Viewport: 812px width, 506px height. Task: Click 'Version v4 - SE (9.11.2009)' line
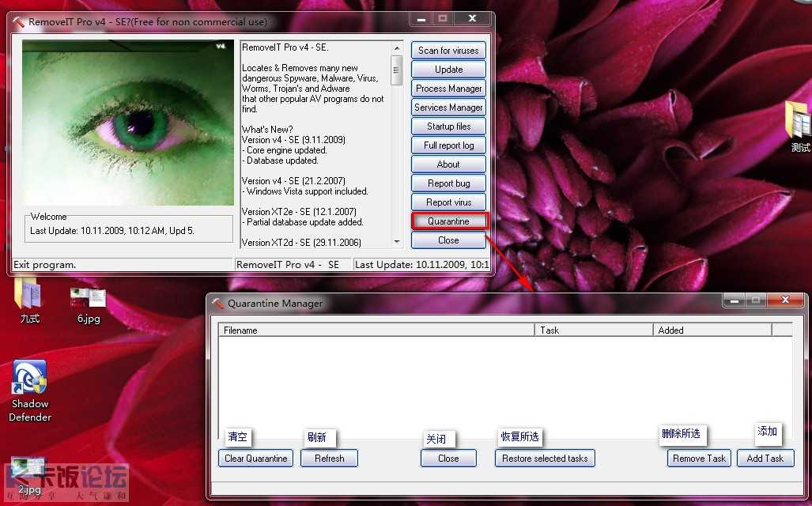point(293,140)
